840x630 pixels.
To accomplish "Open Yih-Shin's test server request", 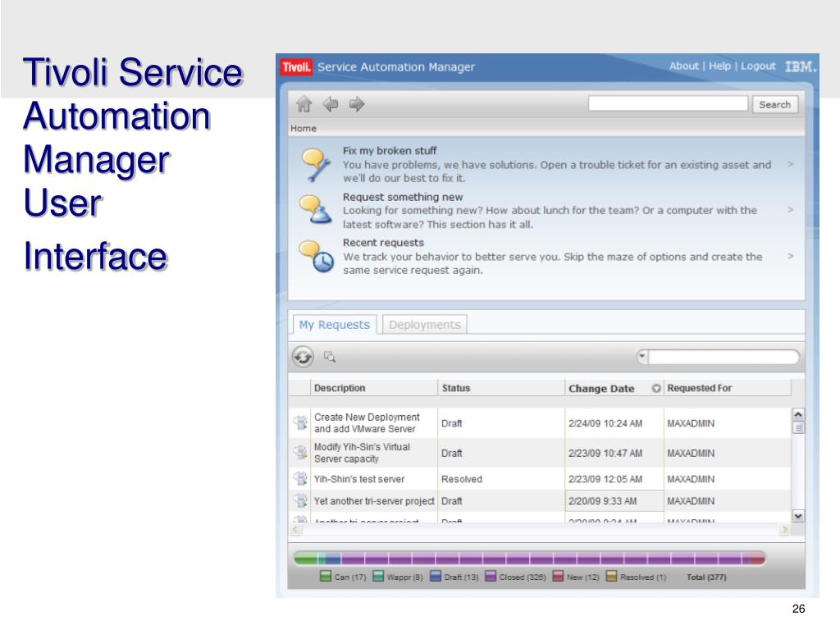I will pos(359,479).
